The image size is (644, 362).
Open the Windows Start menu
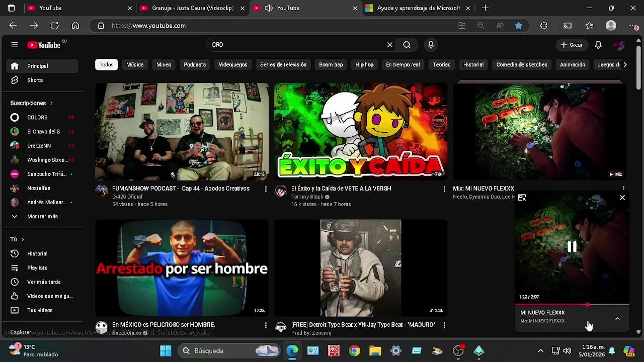pos(166,350)
